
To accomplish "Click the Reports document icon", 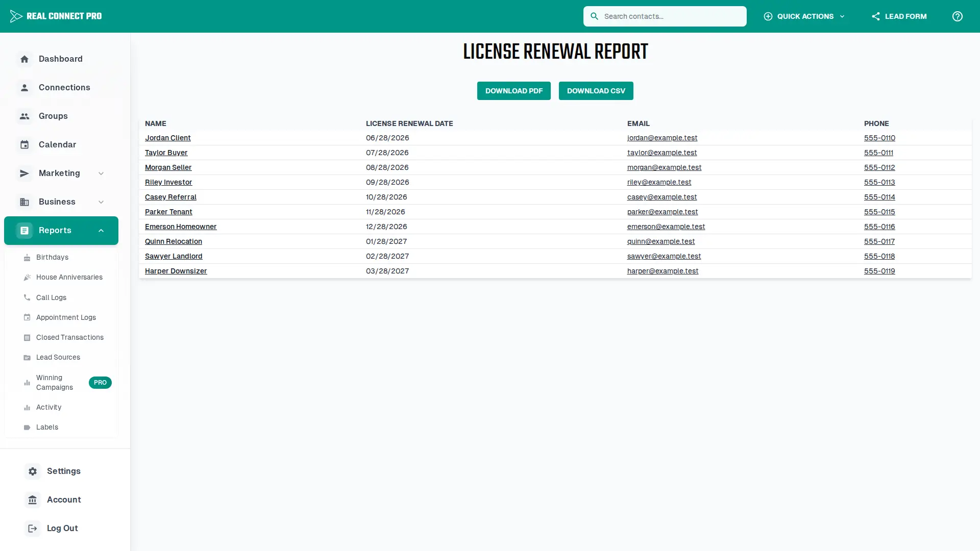I will [24, 231].
